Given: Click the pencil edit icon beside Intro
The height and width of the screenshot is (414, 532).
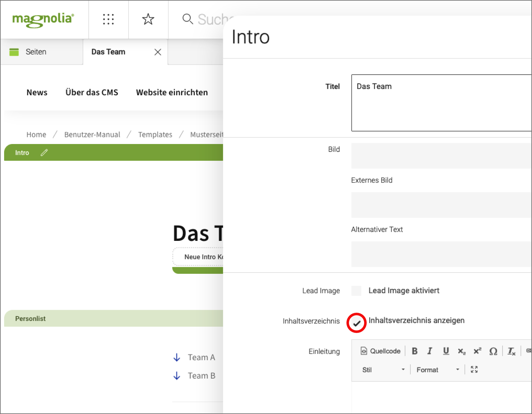Looking at the screenshot, I should click(44, 153).
